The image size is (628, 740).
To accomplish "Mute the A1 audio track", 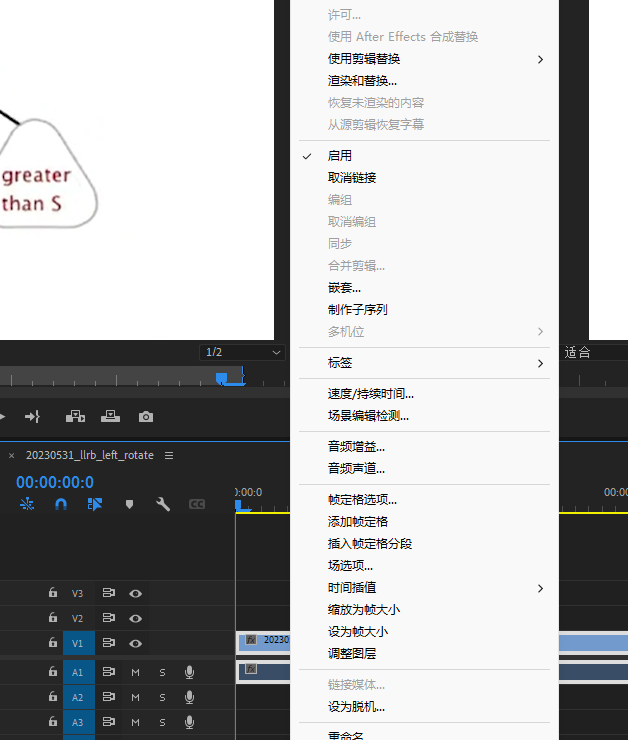I will (135, 672).
